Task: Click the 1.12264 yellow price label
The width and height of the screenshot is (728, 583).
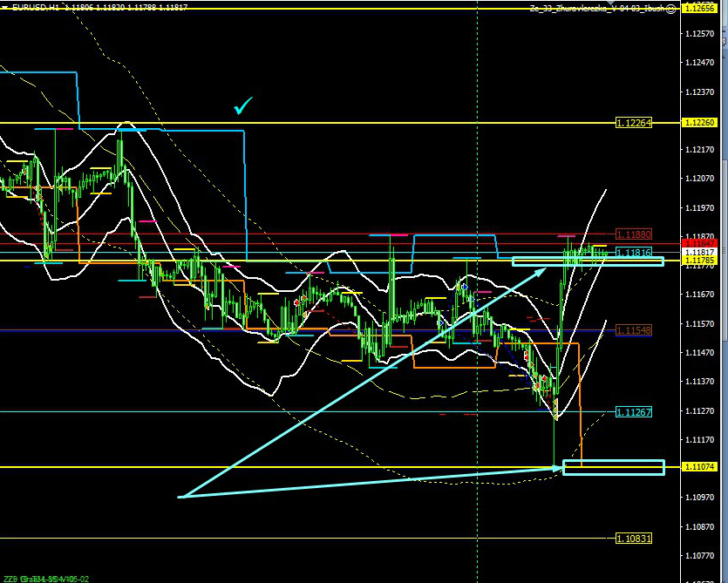Action: click(633, 123)
